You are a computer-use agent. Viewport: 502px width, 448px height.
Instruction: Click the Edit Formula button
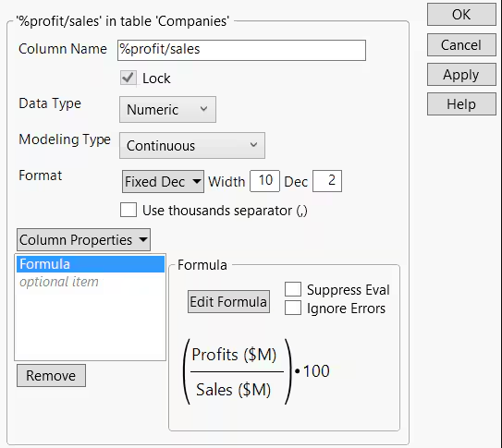(228, 301)
